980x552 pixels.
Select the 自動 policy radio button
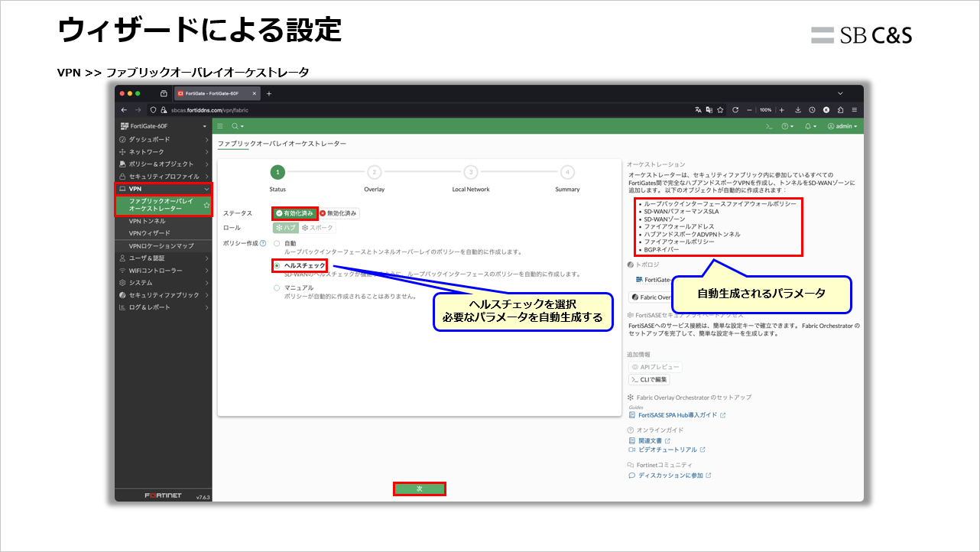[277, 243]
